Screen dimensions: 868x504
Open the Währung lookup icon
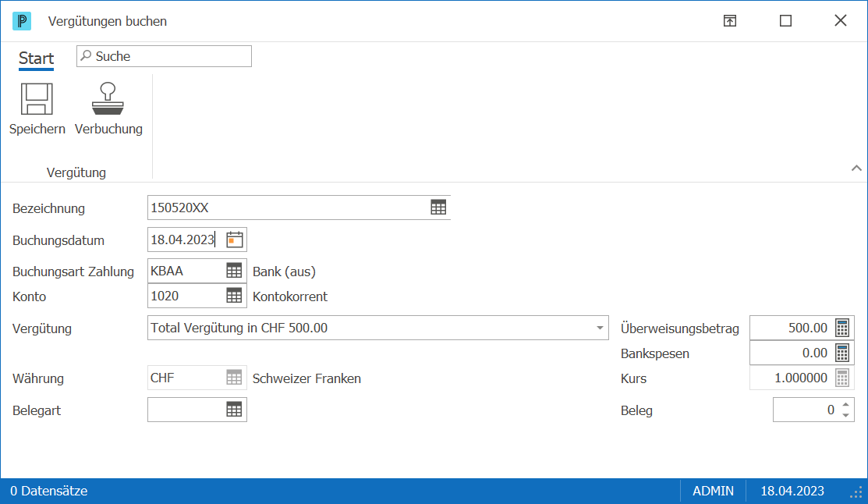pos(234,378)
